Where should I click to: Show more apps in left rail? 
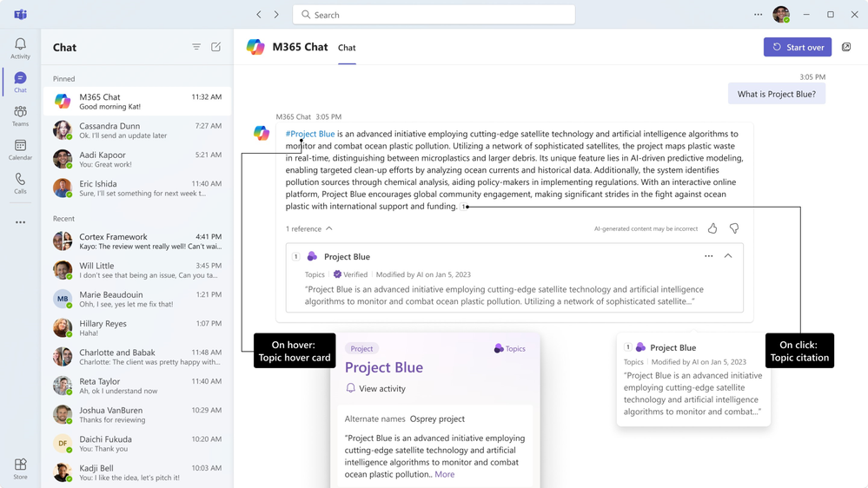[21, 222]
